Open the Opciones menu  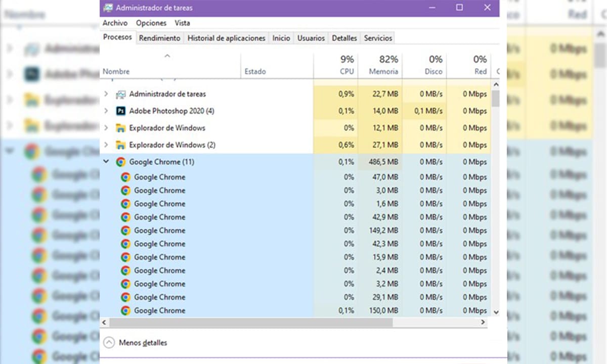tap(151, 23)
